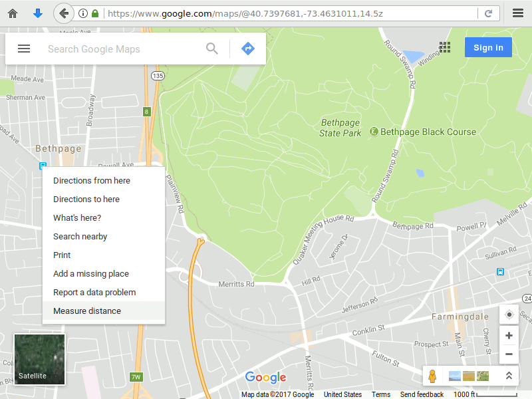Click the Broadway street label
Screen dimensions: 532x399
point(90,110)
